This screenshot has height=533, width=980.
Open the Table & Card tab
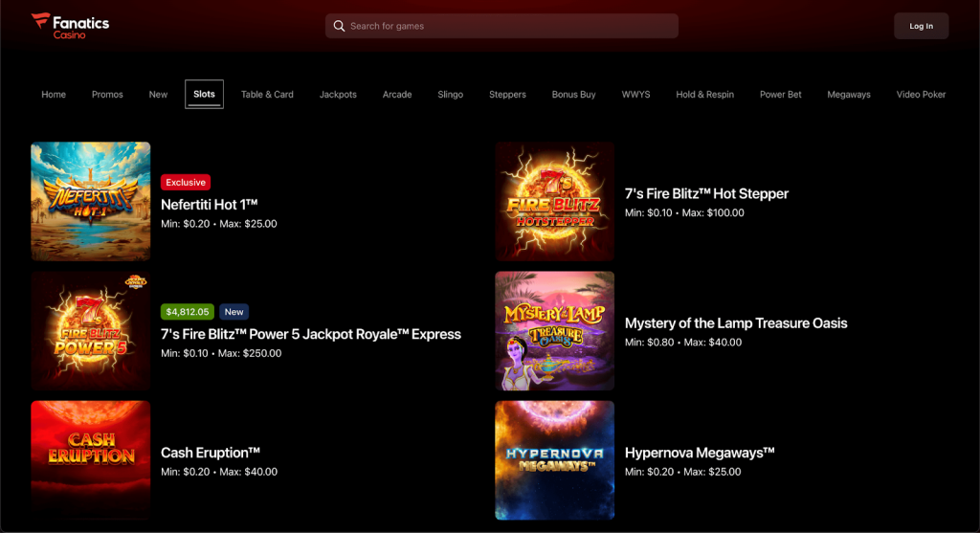[267, 95]
